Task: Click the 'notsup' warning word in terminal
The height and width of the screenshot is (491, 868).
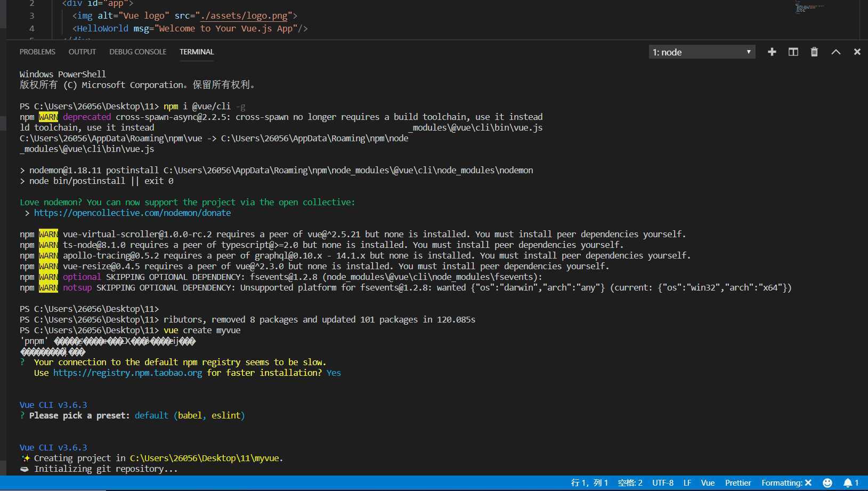Action: pos(77,287)
